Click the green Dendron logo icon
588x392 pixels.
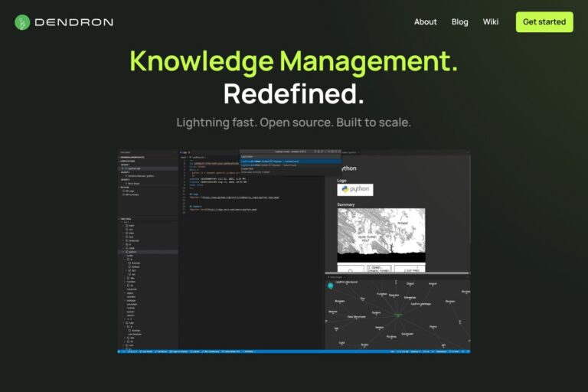pos(22,22)
